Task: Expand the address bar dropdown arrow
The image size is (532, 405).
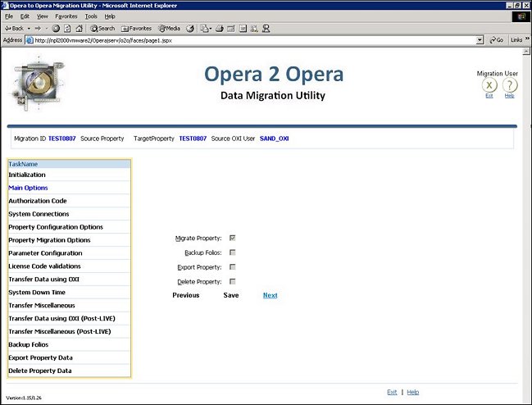Action: 480,39
